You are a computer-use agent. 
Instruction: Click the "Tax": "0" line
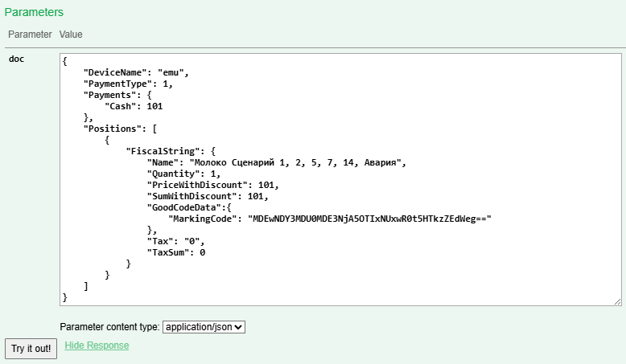pyautogui.click(x=176, y=241)
